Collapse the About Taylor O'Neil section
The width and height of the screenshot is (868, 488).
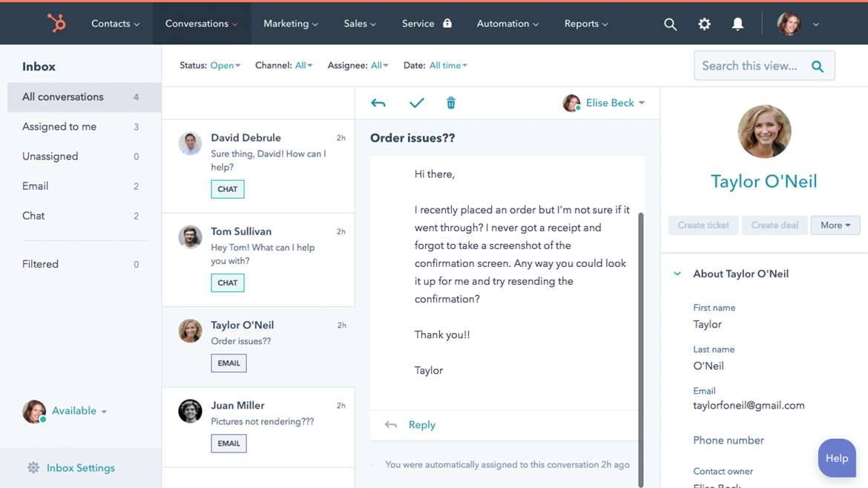[677, 274]
